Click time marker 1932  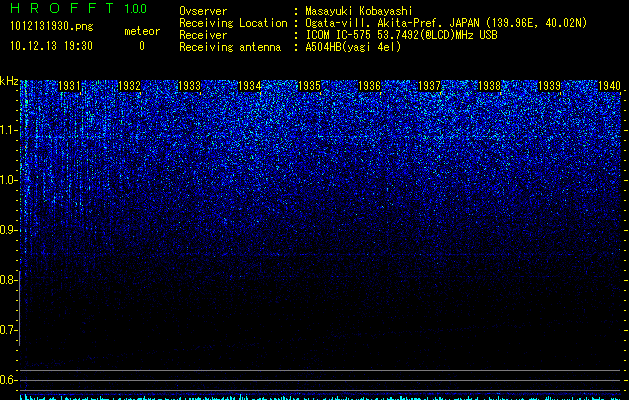click(x=129, y=85)
